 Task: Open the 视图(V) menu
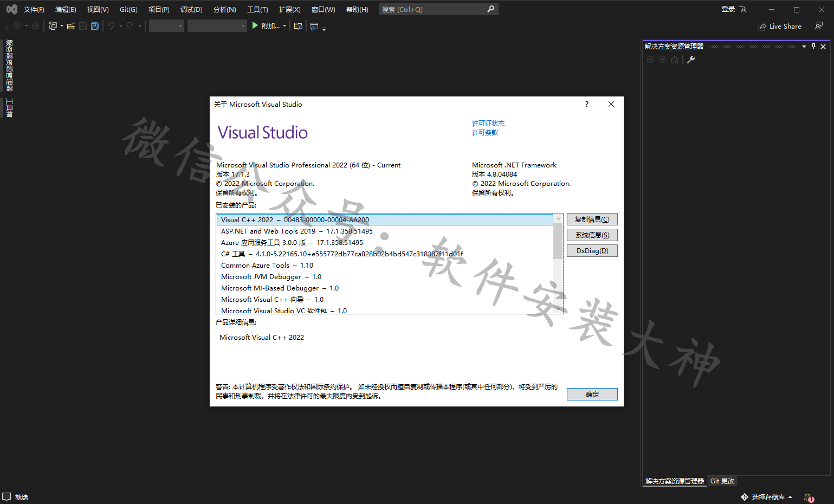tap(98, 10)
